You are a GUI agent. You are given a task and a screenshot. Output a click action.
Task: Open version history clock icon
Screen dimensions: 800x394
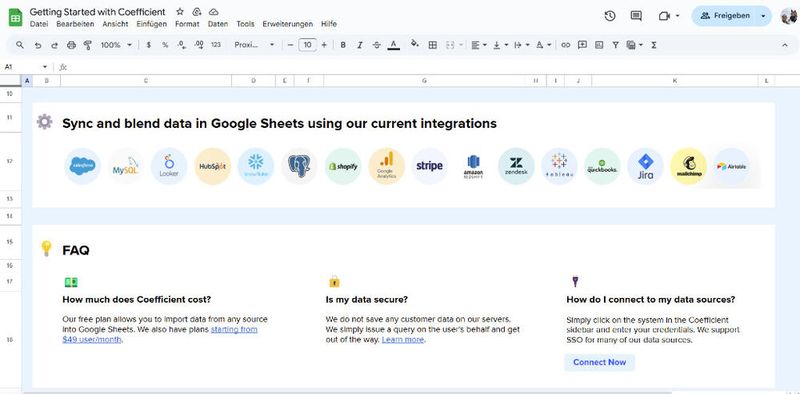tap(610, 16)
